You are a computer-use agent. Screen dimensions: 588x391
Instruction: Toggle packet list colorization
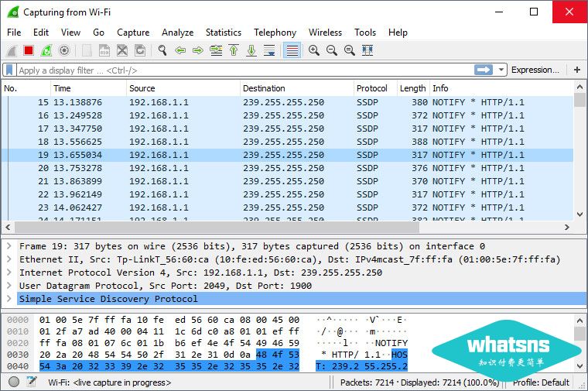coord(292,50)
